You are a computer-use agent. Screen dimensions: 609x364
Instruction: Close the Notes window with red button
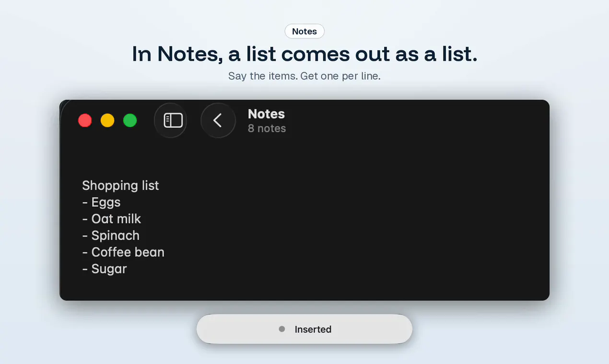click(x=85, y=121)
